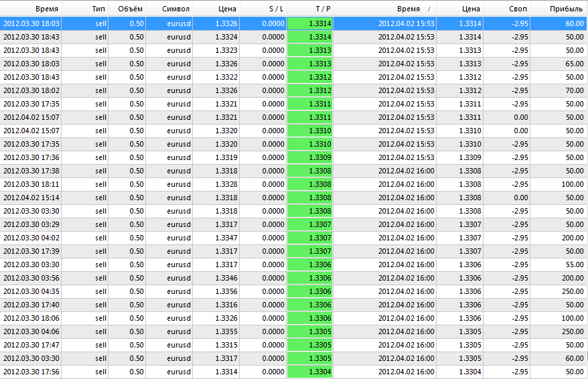
Task: Click eurusd symbol in the 18:06 row
Action: click(179, 318)
